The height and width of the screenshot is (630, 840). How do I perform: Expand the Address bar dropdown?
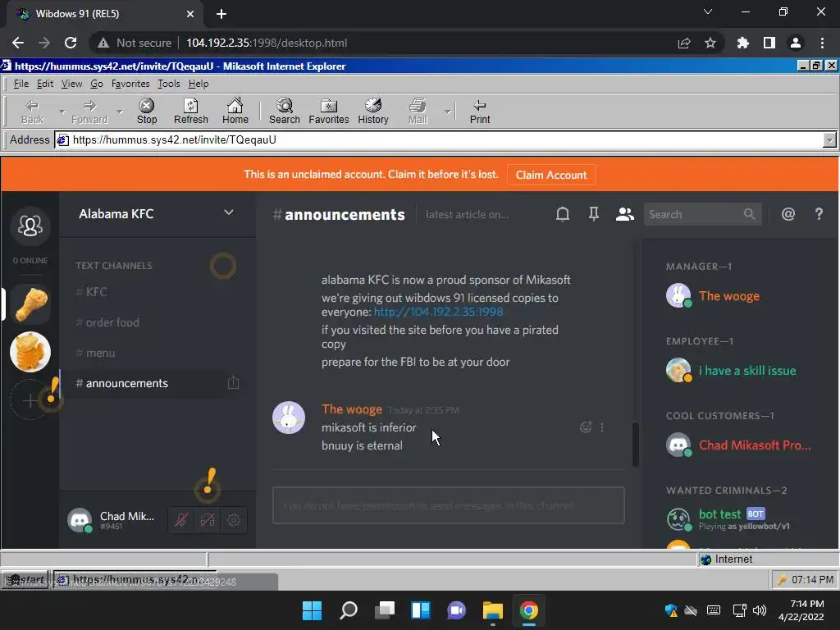click(829, 139)
